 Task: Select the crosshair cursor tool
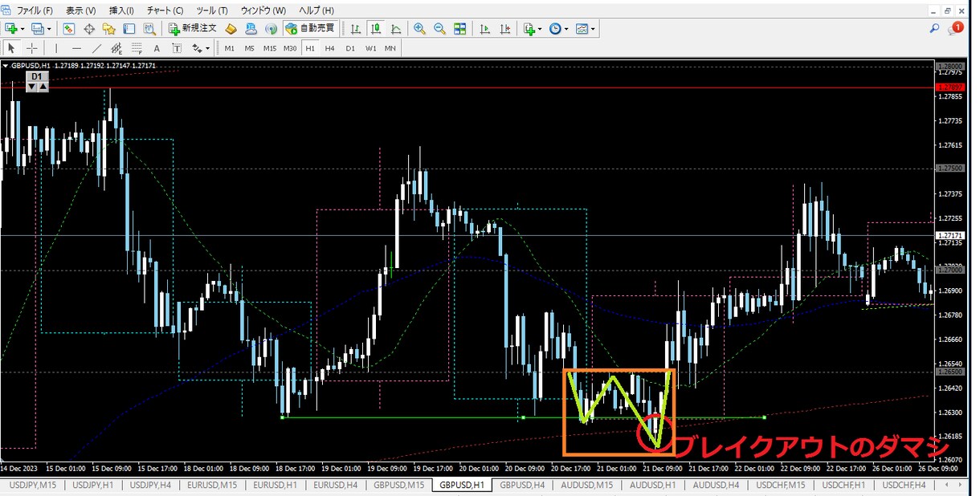31,48
